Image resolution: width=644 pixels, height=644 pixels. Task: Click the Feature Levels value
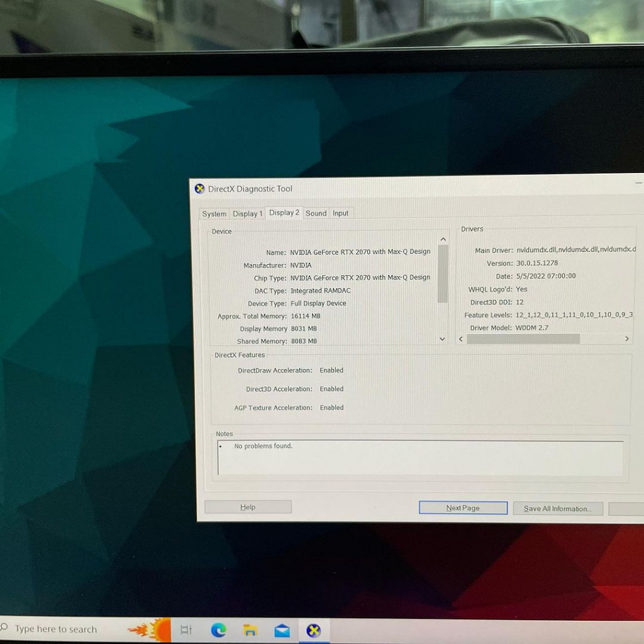click(574, 315)
